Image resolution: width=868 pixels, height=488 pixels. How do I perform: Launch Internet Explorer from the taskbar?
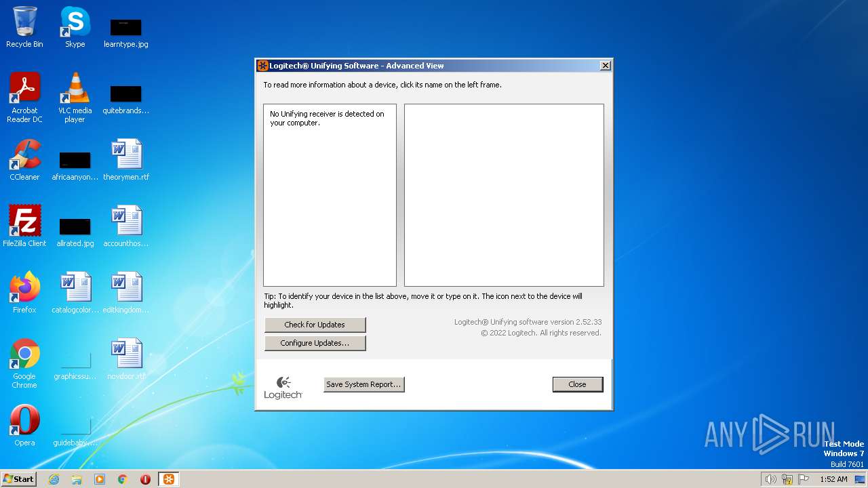[x=54, y=479]
